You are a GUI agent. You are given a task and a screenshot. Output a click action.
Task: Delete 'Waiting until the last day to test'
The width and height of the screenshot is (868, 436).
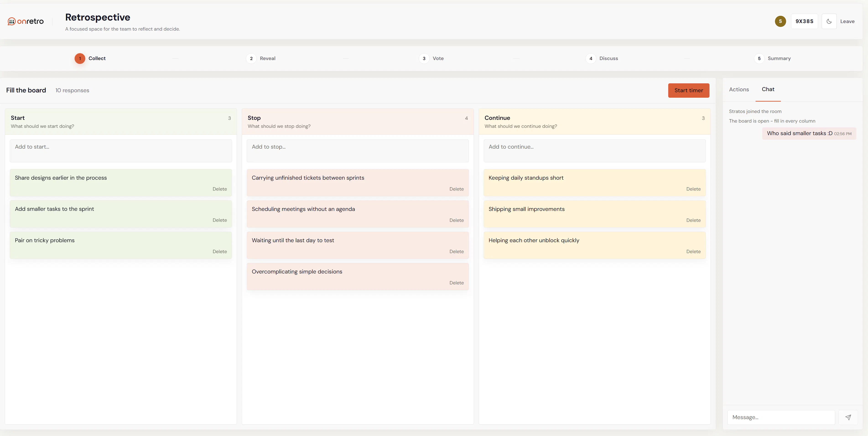click(457, 252)
